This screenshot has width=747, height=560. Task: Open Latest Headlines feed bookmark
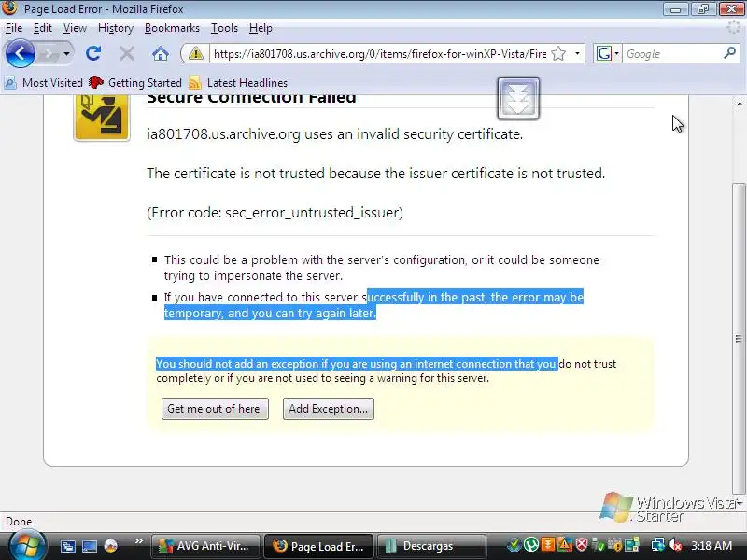[x=238, y=83]
